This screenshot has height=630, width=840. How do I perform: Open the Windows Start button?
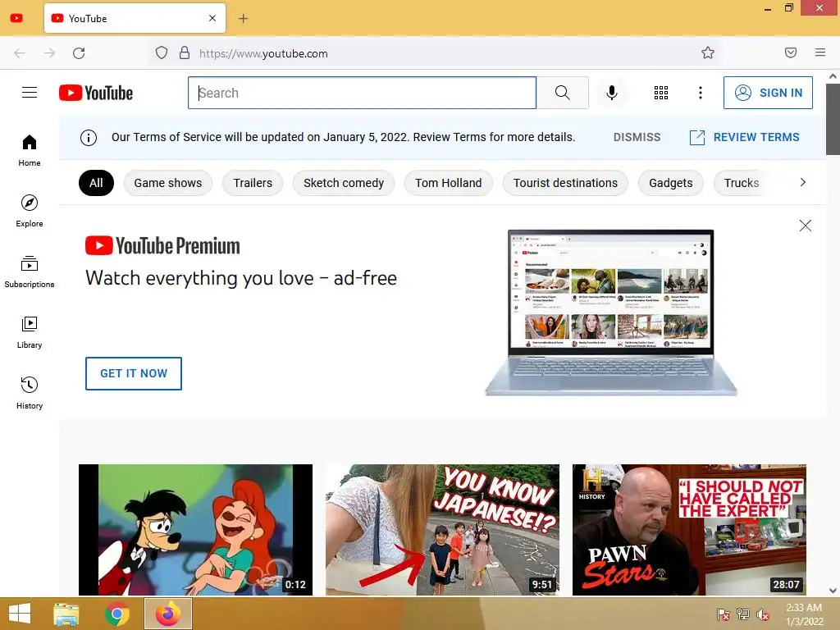[x=20, y=614]
